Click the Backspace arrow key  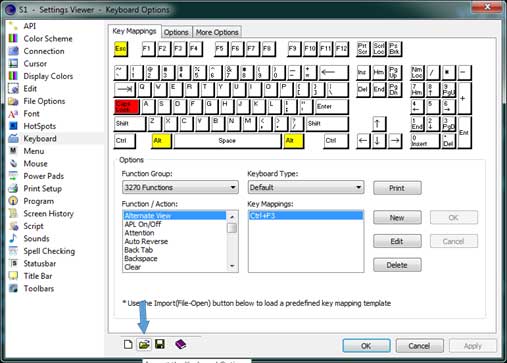334,73
